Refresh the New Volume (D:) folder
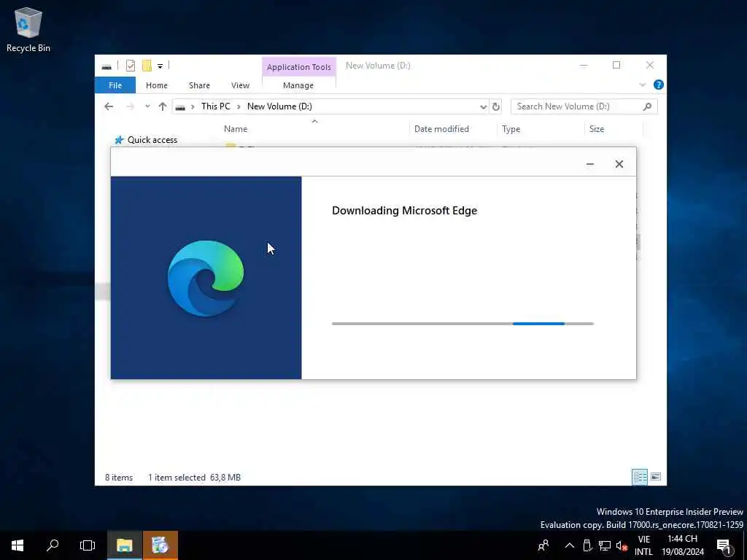The height and width of the screenshot is (560, 747). [x=496, y=106]
